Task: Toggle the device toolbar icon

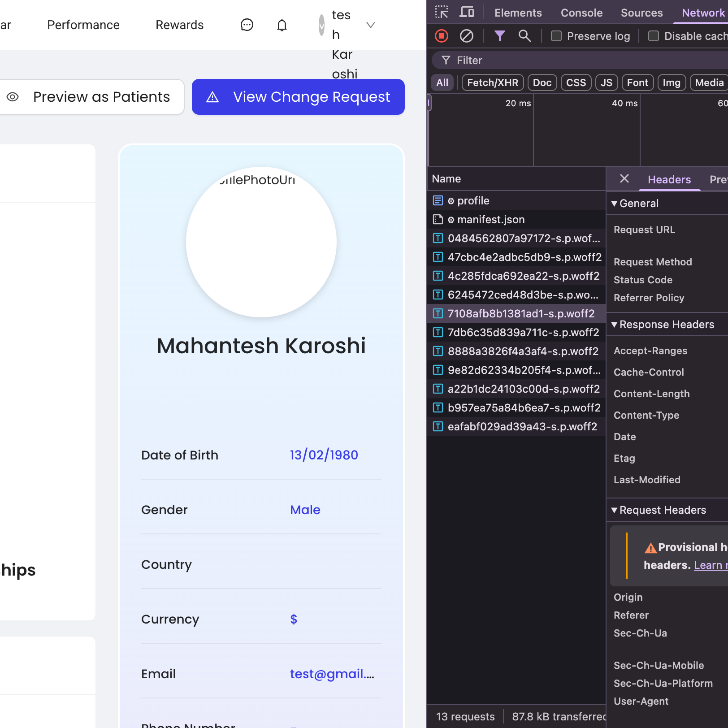Action: (467, 12)
